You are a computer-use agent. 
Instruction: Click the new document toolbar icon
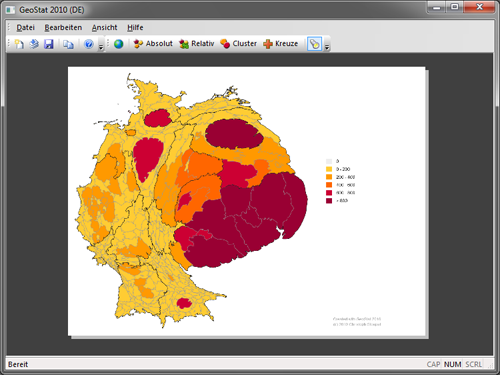point(19,44)
